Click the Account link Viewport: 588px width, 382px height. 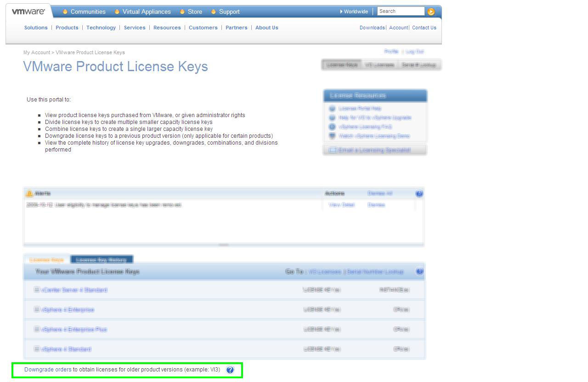(398, 28)
